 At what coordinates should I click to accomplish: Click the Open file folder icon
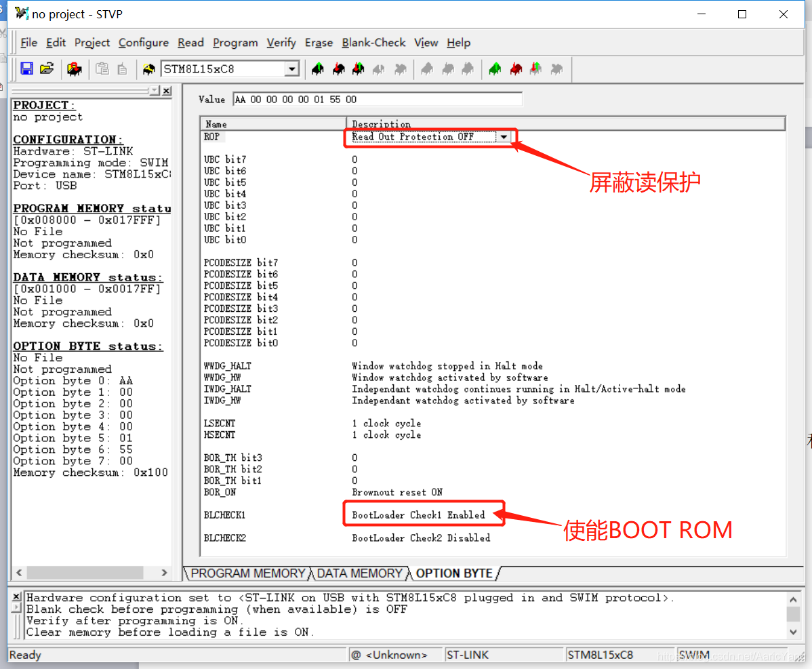click(x=47, y=69)
